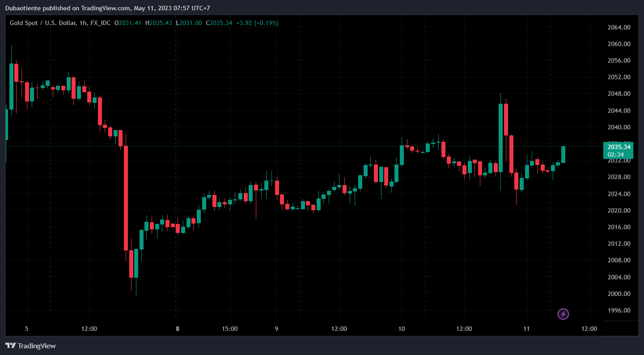Viewport: 644px width, 355px height.
Task: Select the 1h interval label in header
Action: click(x=83, y=23)
